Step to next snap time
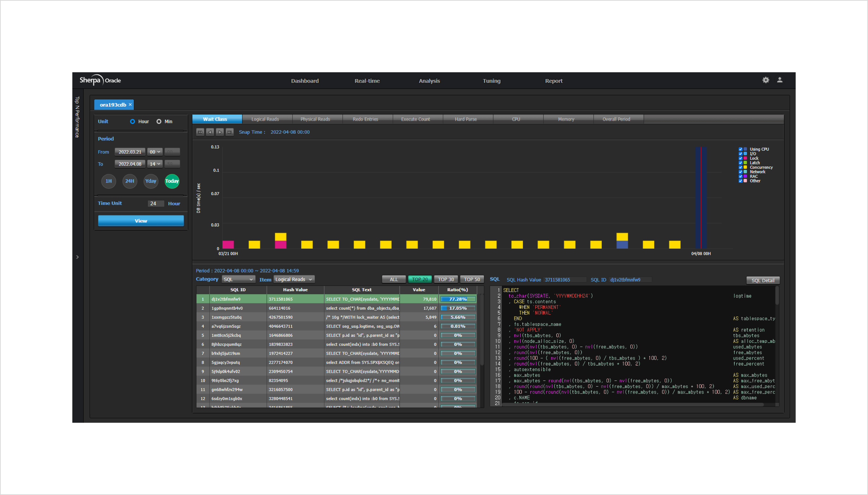This screenshot has width=868, height=495. tap(220, 132)
